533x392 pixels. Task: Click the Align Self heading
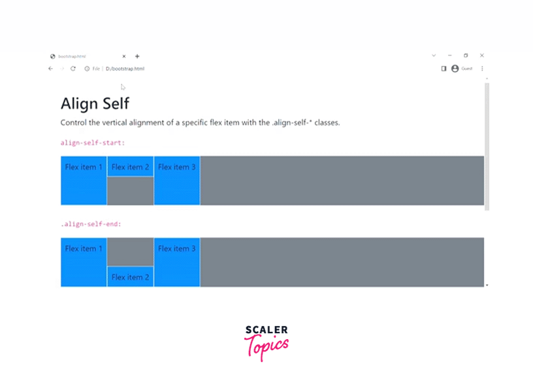click(x=95, y=103)
